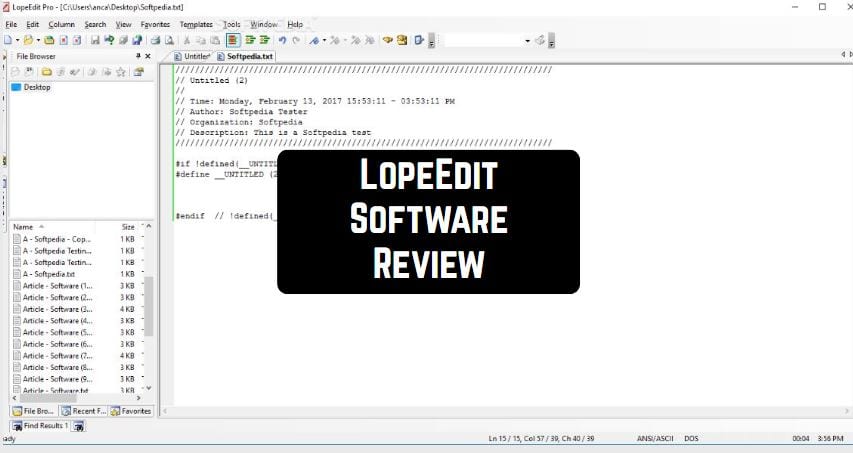Click the Size column header

click(128, 227)
